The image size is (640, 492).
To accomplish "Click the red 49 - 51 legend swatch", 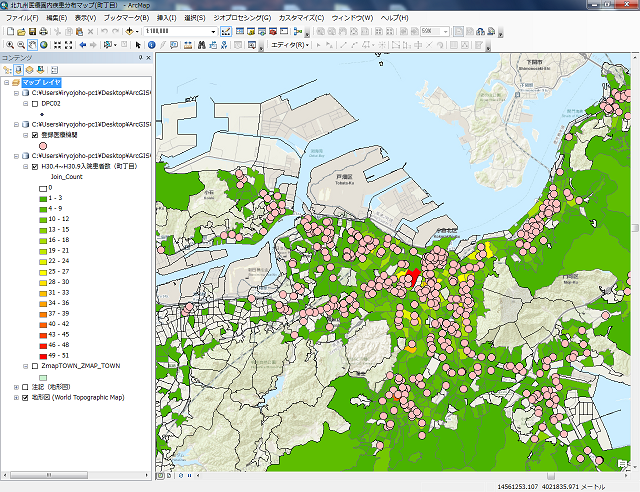I will tap(42, 355).
